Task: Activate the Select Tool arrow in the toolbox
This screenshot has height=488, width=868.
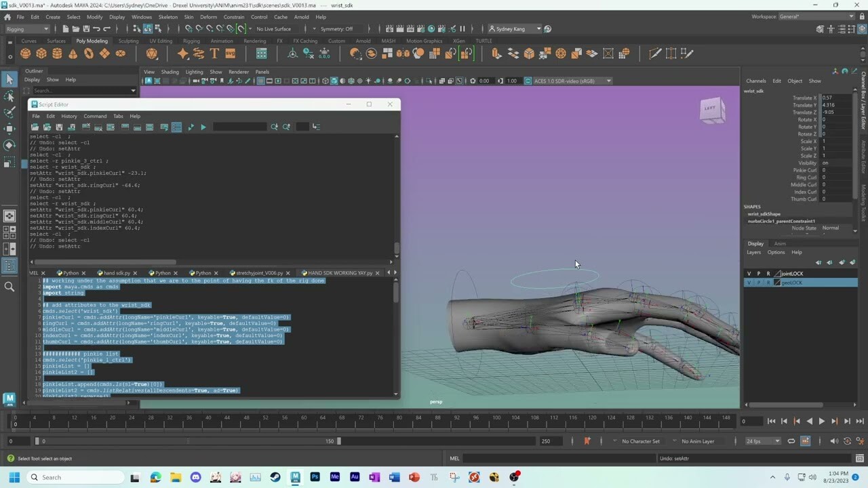Action: coord(9,80)
